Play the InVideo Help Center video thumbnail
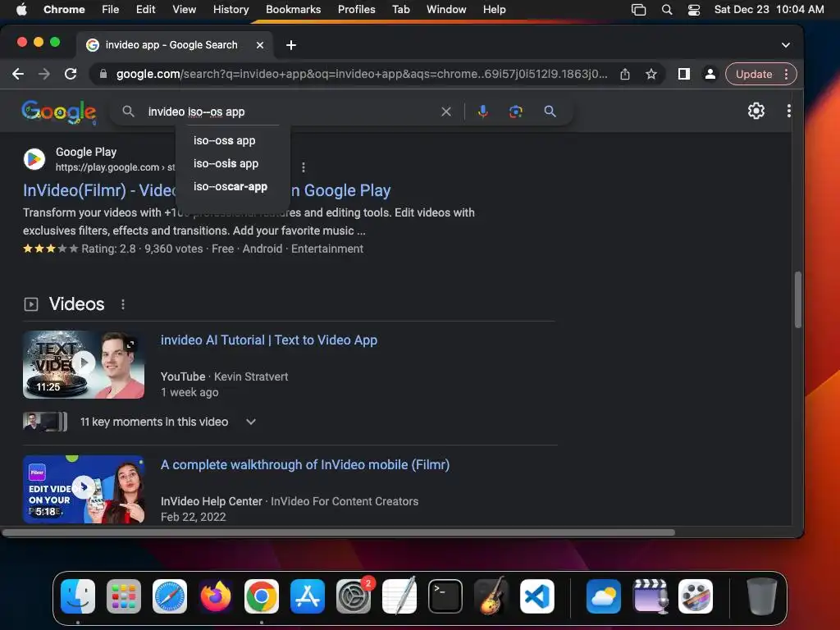Screen dimensions: 840x630 [84, 489]
